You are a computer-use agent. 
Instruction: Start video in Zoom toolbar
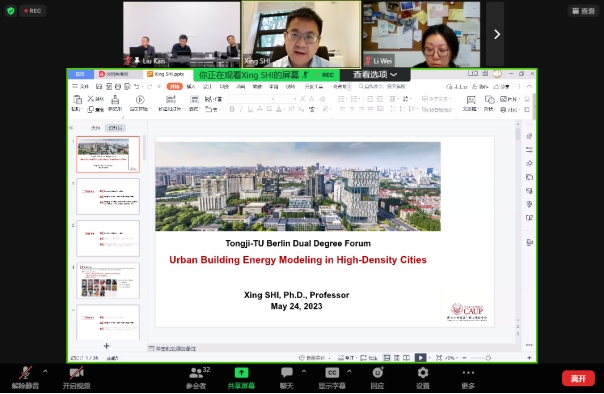76,372
